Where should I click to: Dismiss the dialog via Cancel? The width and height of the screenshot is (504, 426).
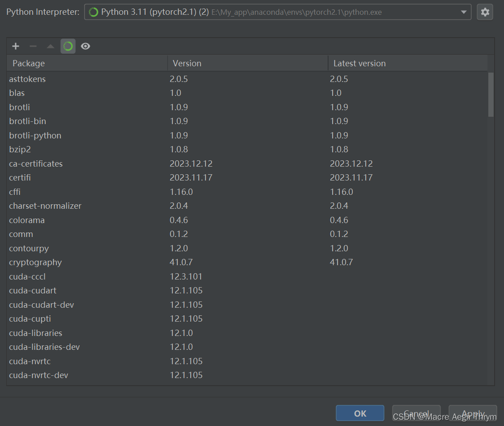[416, 413]
